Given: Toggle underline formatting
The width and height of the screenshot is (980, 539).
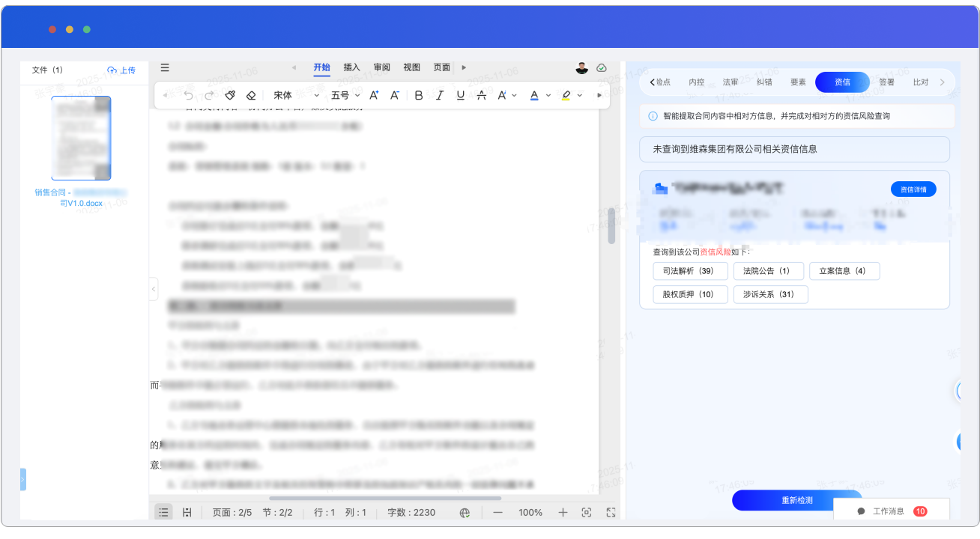Looking at the screenshot, I should pos(461,95).
